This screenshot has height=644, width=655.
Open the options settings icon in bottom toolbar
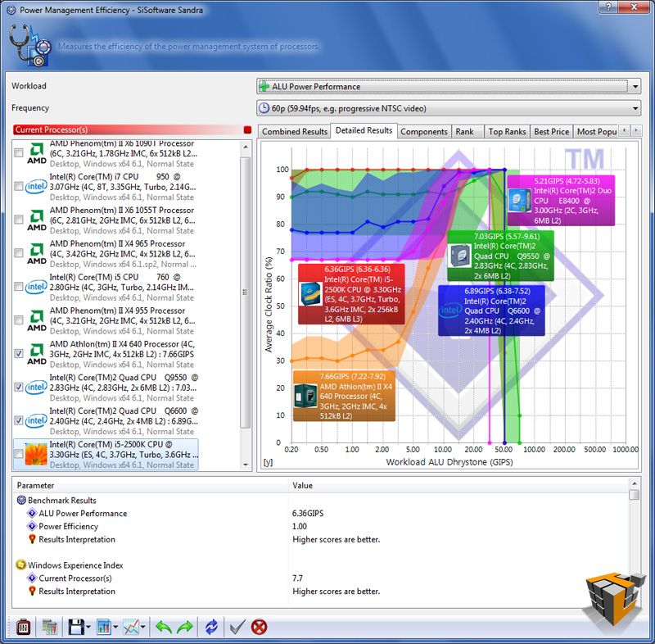pos(24,627)
